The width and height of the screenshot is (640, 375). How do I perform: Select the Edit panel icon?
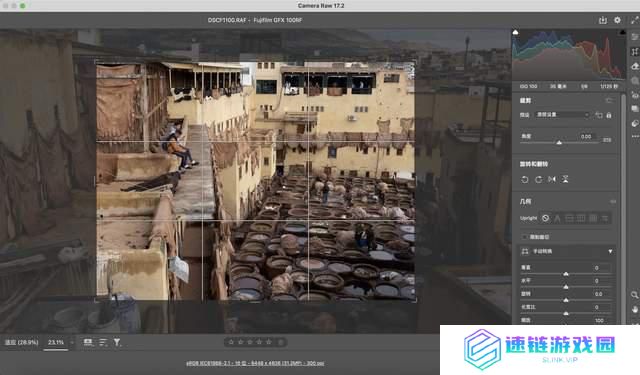coord(635,37)
